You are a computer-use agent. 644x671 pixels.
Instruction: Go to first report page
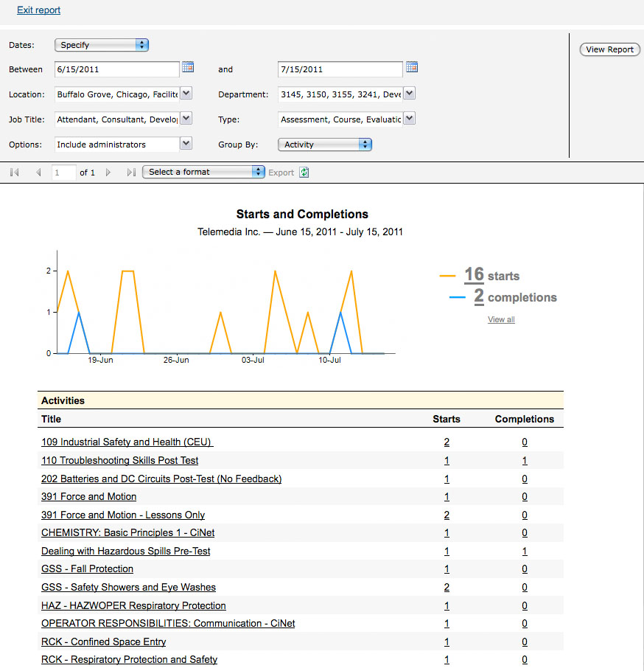pos(15,173)
